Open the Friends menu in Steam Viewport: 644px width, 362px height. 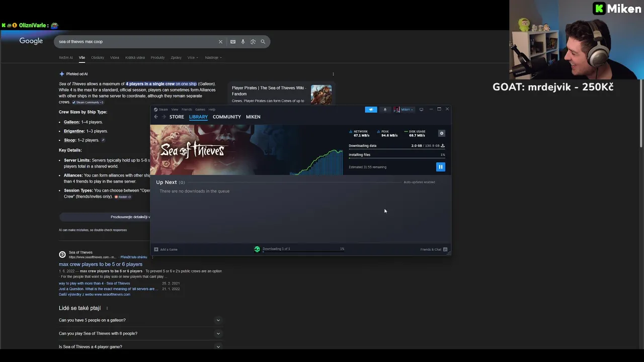click(x=187, y=110)
